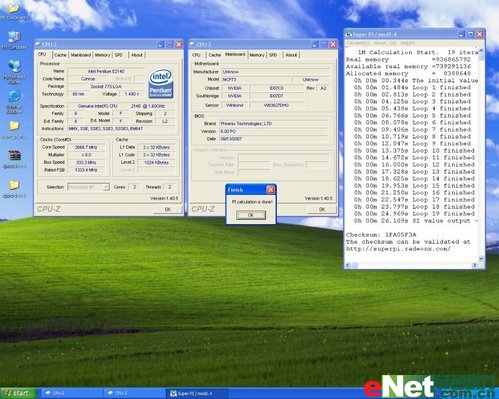Switch to CPU tab in right CPU-Z
Viewport: 499px width, 399px height.
point(197,55)
